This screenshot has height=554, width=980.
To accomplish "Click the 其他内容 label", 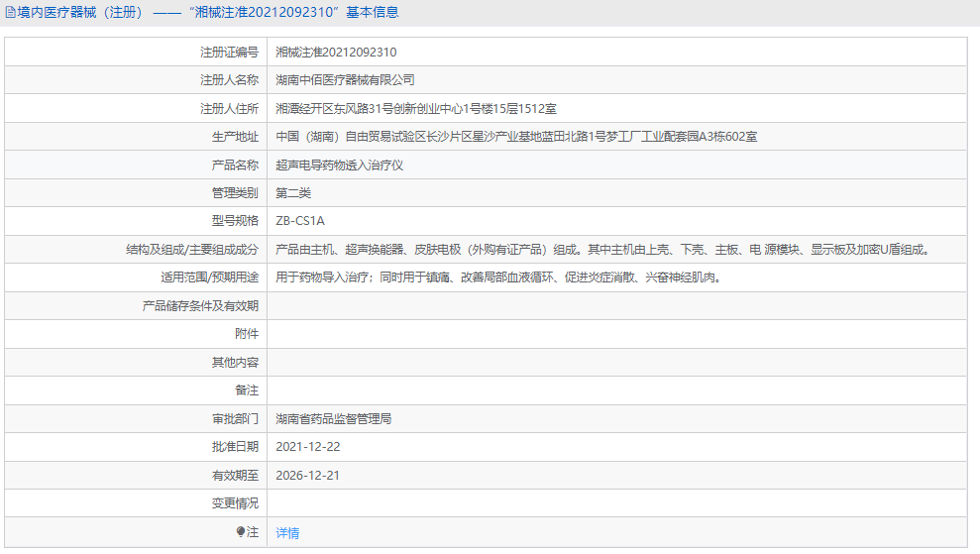I will (x=235, y=363).
